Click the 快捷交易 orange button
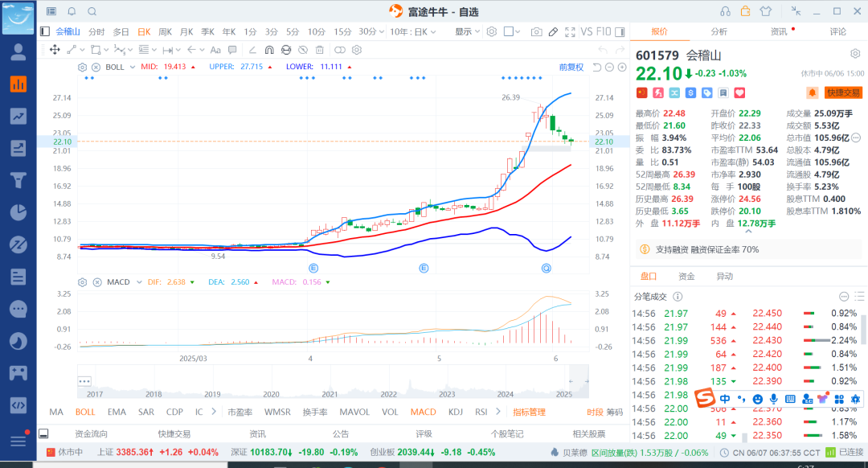Image resolution: width=868 pixels, height=468 pixels. 843,93
